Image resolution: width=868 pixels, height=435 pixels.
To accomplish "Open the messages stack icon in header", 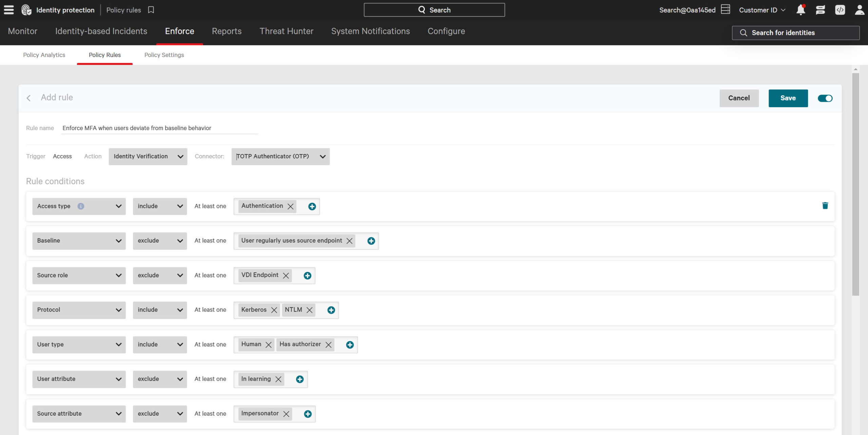I will (821, 10).
